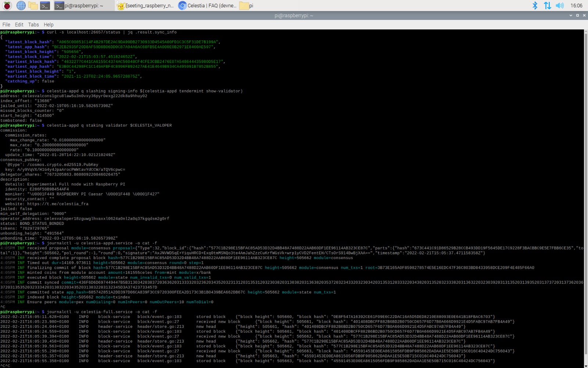Screen dimensions: 588x368
Task: Open the File Manager from the taskbar
Action: (33, 6)
